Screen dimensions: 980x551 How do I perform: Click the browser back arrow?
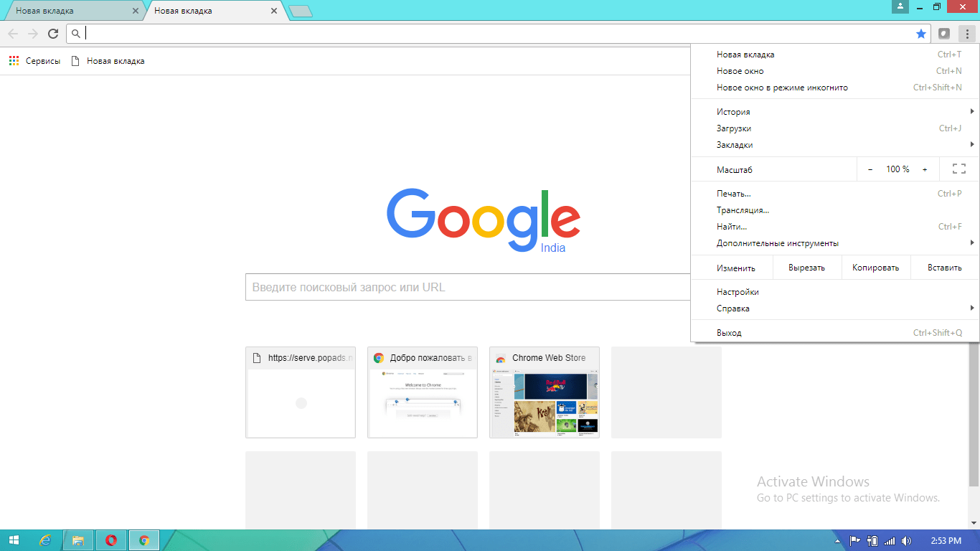click(x=13, y=34)
